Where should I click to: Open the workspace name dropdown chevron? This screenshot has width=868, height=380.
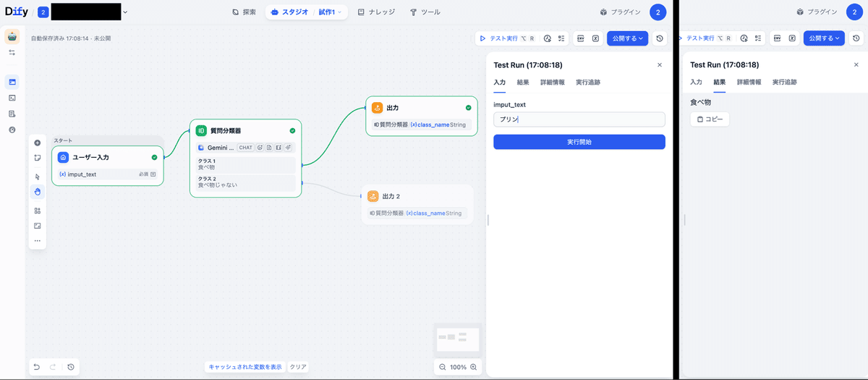tap(125, 12)
